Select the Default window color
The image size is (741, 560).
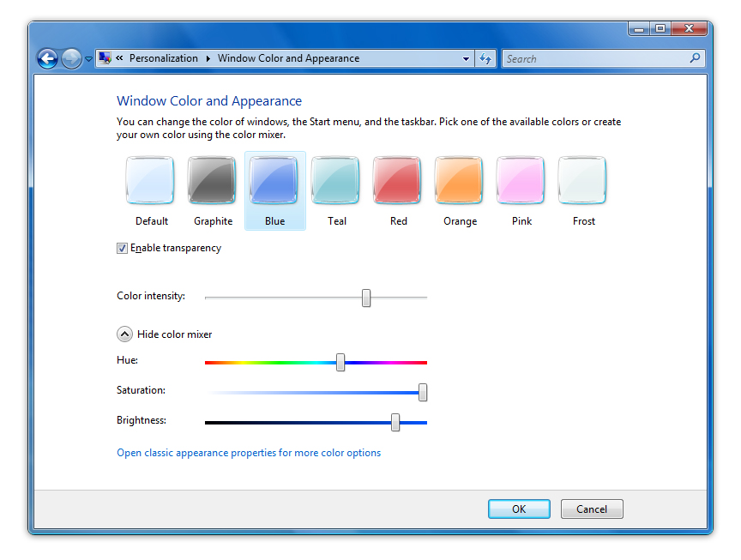pyautogui.click(x=151, y=181)
